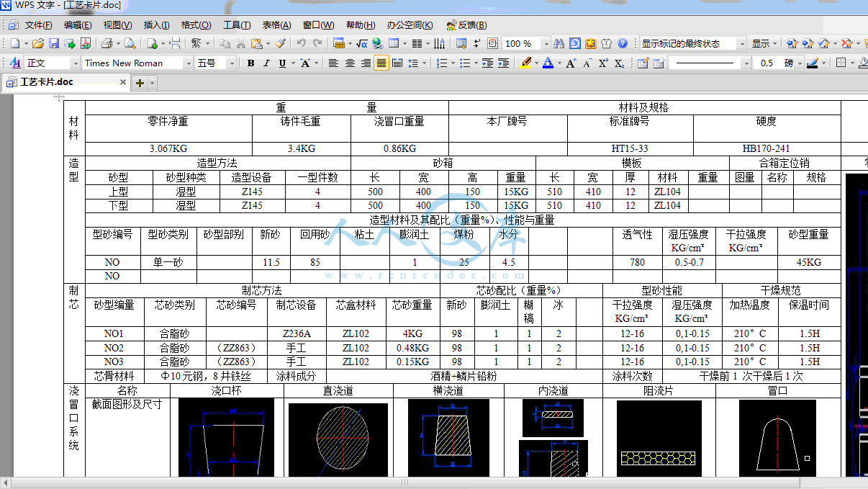The width and height of the screenshot is (868, 489).
Task: Open the 帮助(H) menu
Action: coord(361,24)
